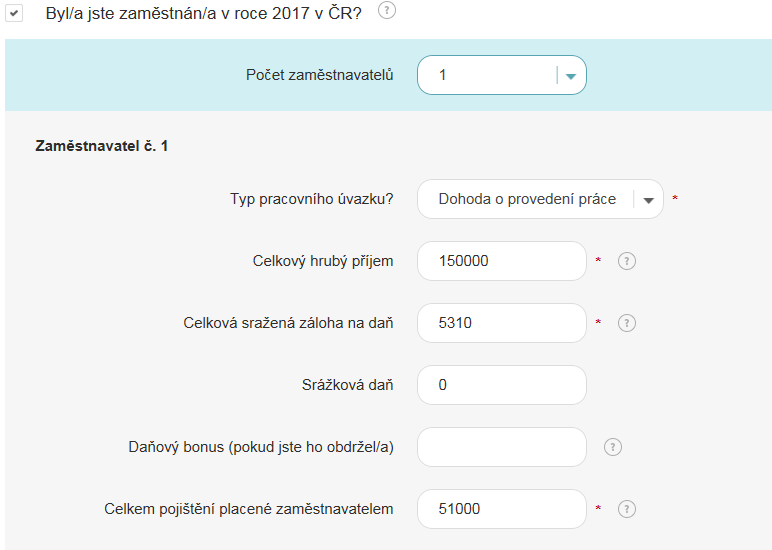Show help for Celkem pojištění placené zaměstnavatelem

click(x=627, y=510)
